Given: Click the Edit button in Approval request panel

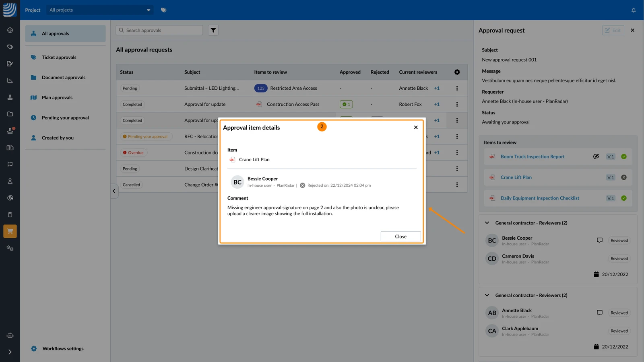Looking at the screenshot, I should [x=613, y=30].
